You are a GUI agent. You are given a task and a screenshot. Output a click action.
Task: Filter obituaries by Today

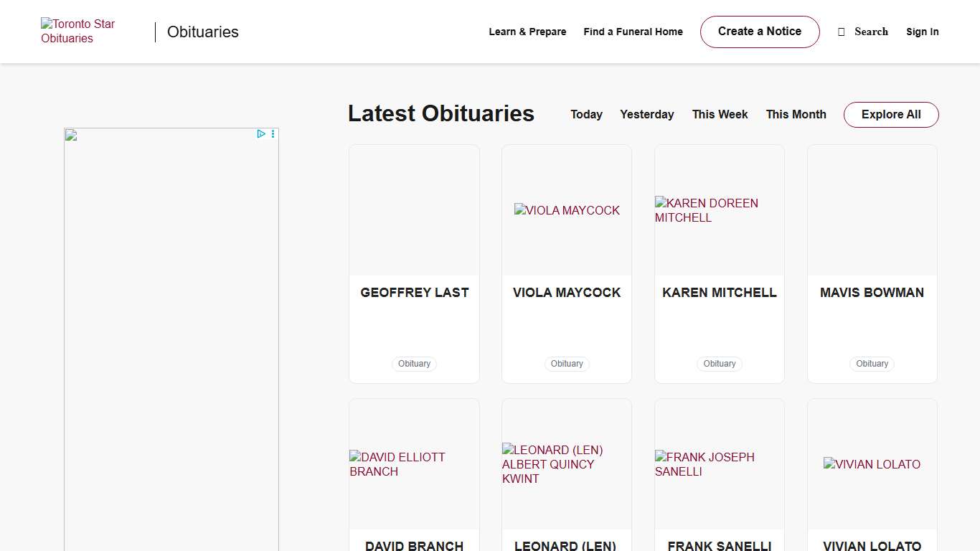coord(586,115)
